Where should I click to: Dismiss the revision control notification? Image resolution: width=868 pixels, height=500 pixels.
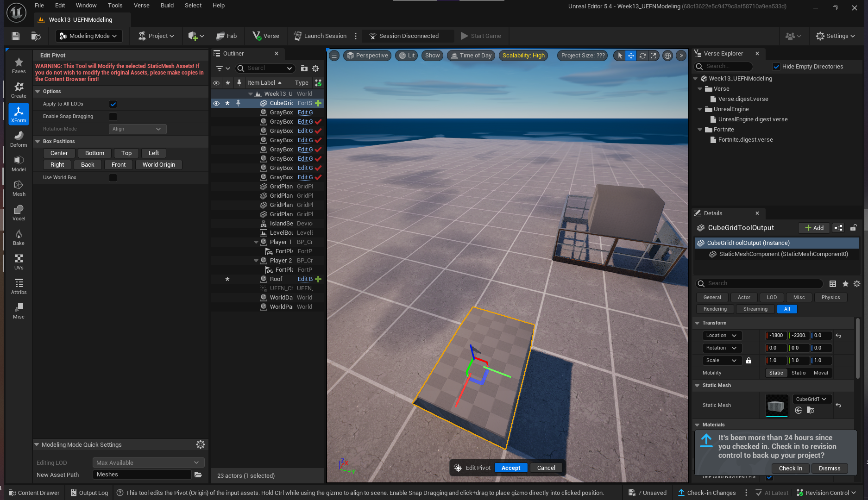pos(829,469)
